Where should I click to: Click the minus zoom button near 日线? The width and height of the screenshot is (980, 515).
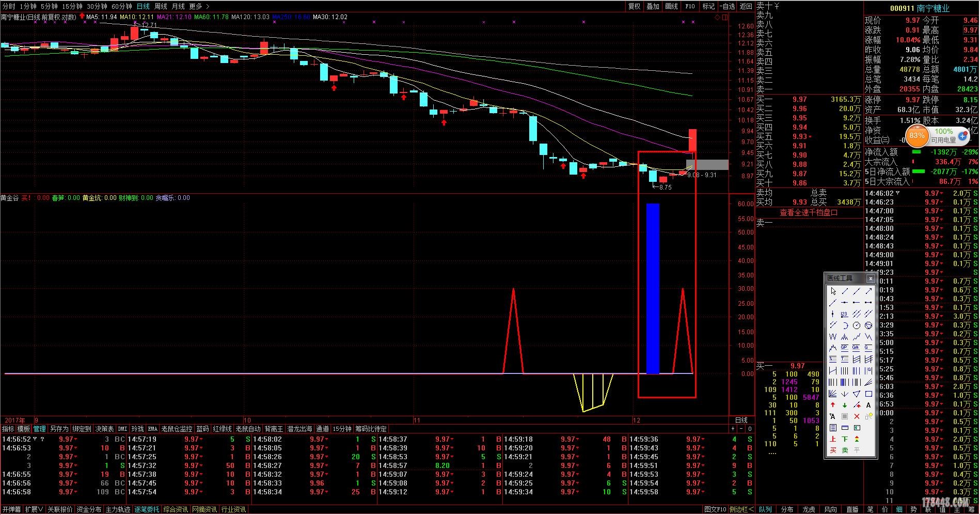tap(741, 429)
